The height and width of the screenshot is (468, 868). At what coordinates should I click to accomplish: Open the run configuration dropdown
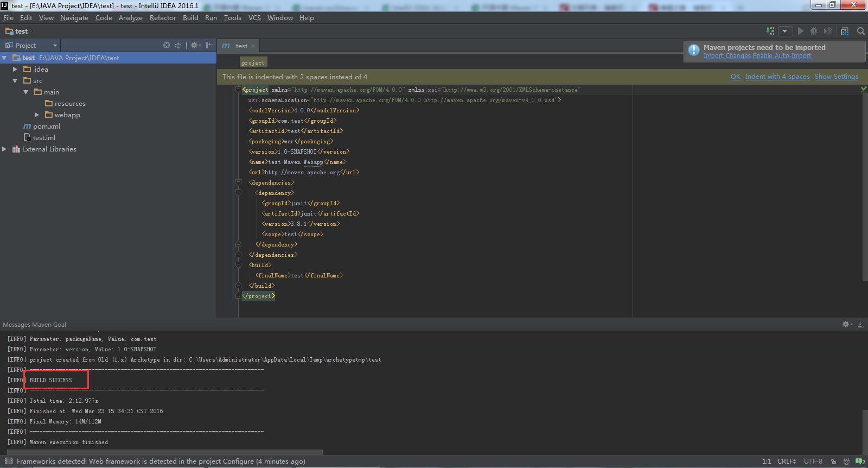[785, 31]
